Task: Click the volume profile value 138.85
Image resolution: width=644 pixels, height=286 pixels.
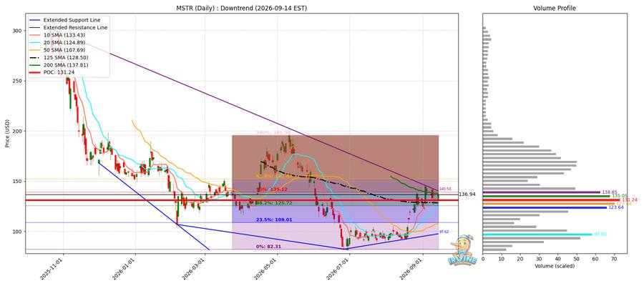Action: point(609,192)
